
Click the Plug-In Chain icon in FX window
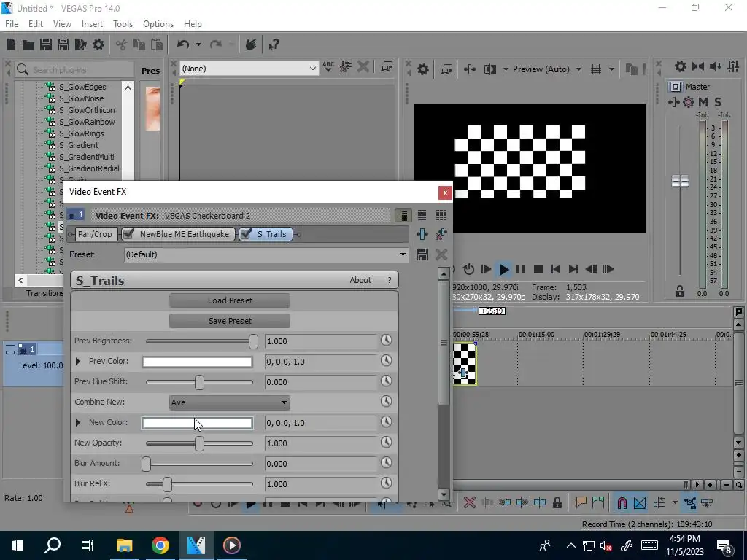click(422, 234)
